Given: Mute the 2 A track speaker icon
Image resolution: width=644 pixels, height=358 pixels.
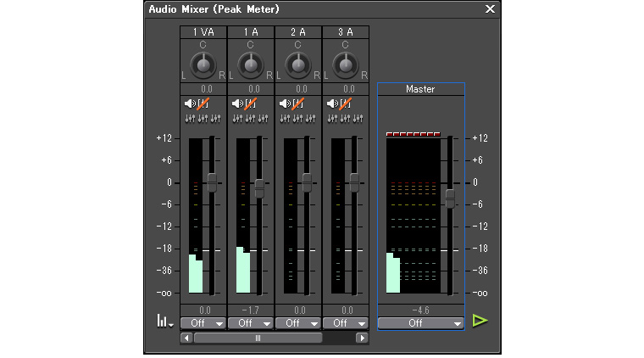Looking at the screenshot, I should pyautogui.click(x=285, y=103).
